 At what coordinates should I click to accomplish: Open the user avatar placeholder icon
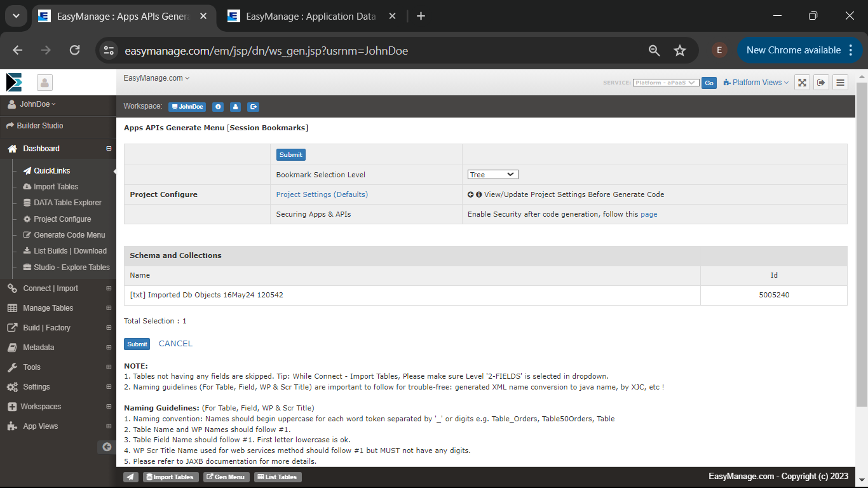tap(44, 83)
